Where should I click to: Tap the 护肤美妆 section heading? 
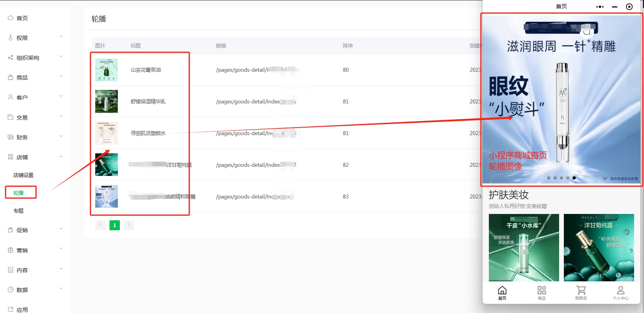click(x=509, y=195)
